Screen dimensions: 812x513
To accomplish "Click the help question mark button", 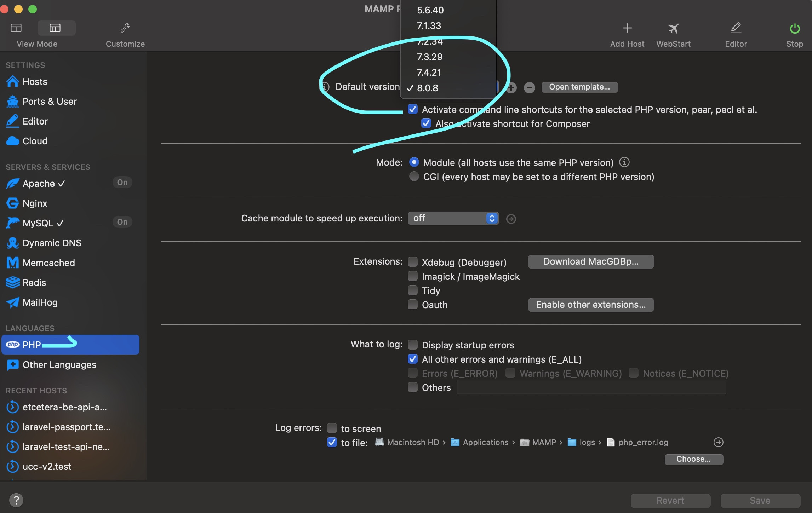I will (x=16, y=500).
